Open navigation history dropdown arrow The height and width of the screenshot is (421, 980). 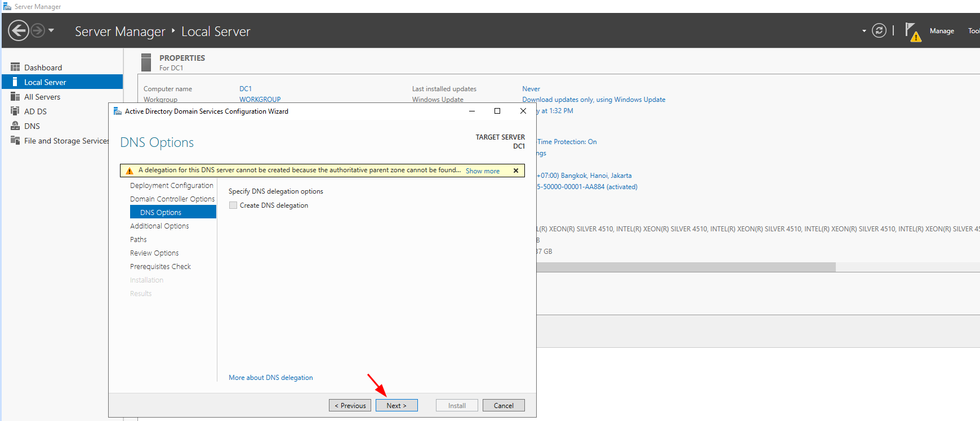coord(51,30)
